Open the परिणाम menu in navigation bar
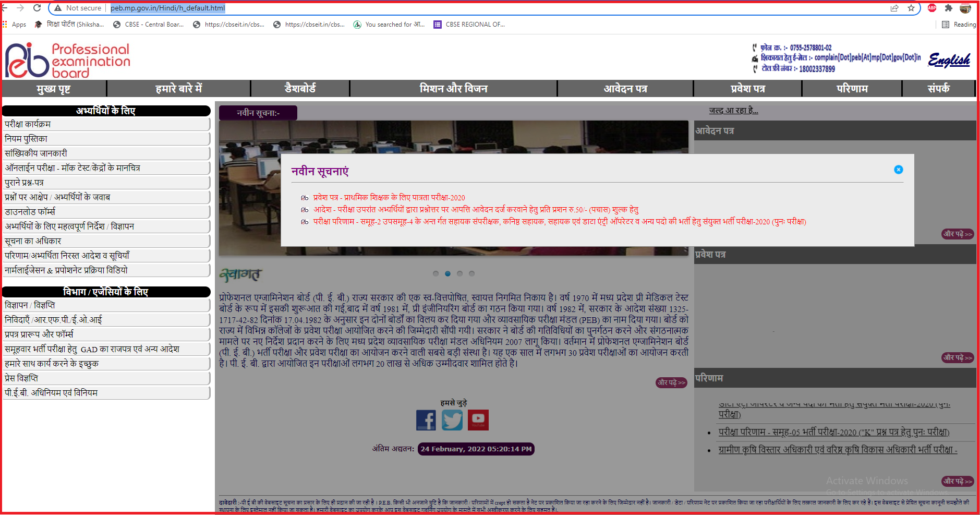Image resolution: width=980 pixels, height=515 pixels. 852,89
